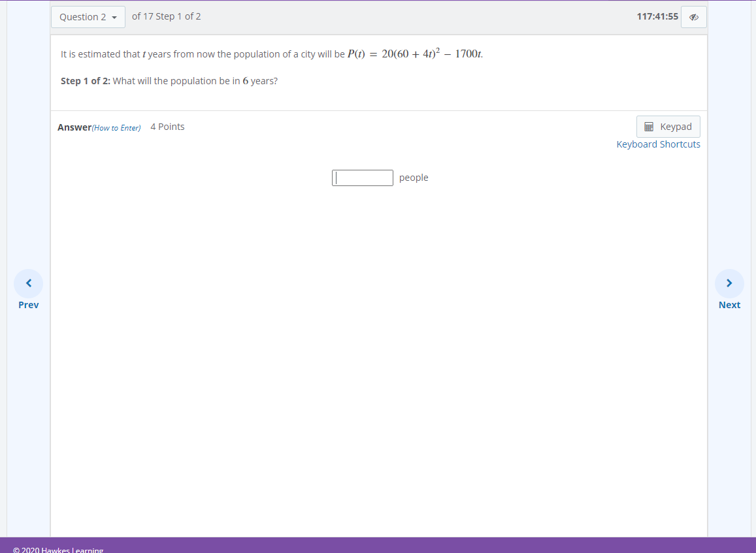Select the '4 Points' label
Image resolution: width=756 pixels, height=553 pixels.
point(167,127)
